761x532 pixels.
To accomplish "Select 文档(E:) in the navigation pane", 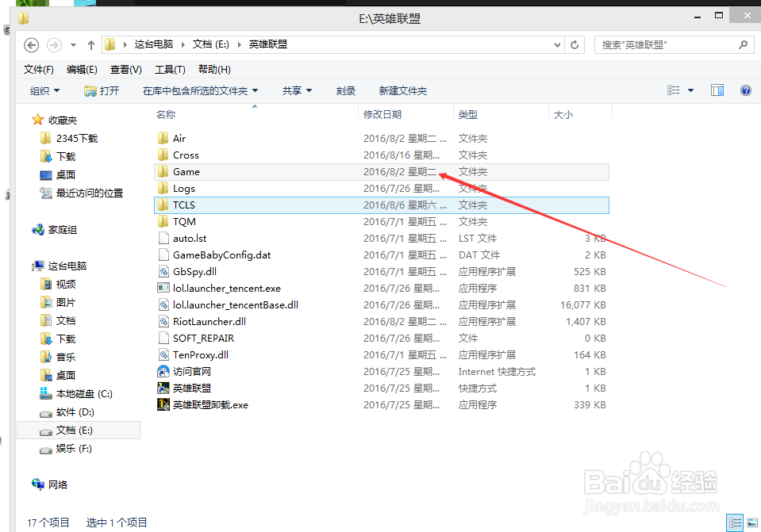I will pyautogui.click(x=71, y=431).
